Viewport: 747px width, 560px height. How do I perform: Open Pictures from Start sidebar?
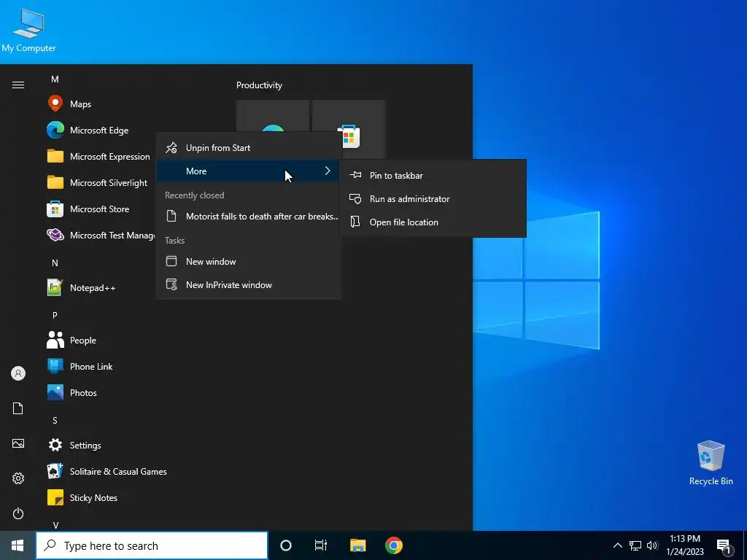pyautogui.click(x=18, y=443)
